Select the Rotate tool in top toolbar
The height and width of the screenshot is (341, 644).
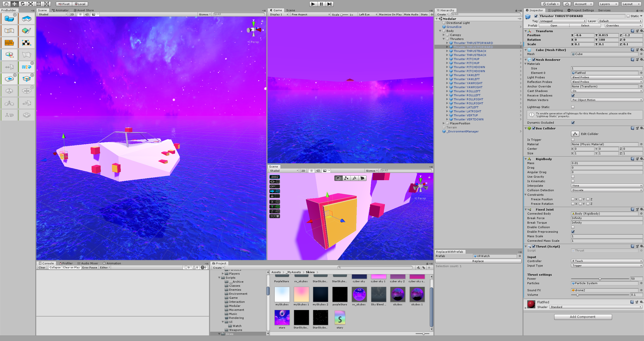pos(22,4)
